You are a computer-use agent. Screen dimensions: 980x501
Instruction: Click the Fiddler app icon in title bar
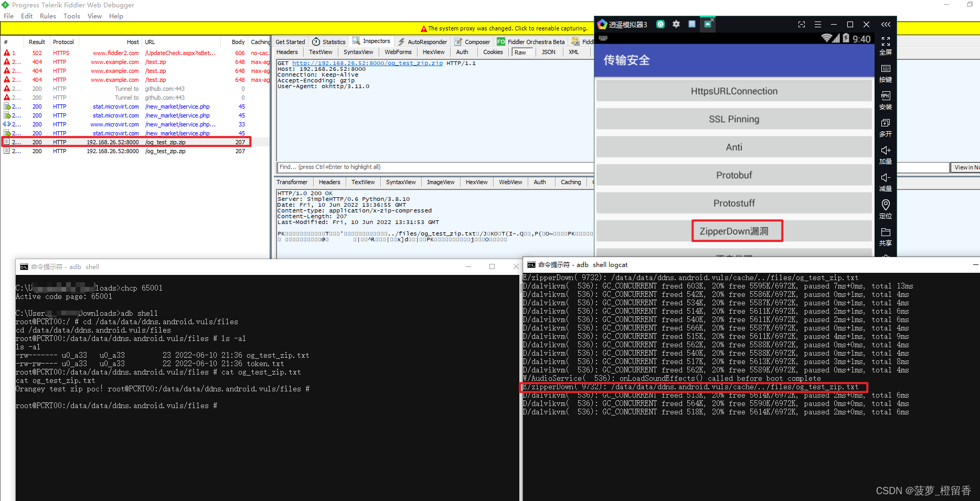click(5, 5)
